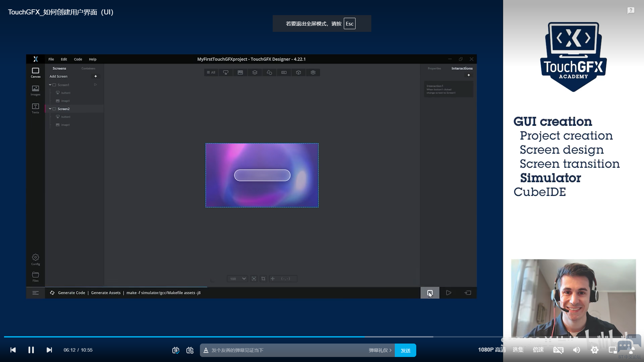
Task: Open the detailed log hamburger icon
Action: (36, 293)
